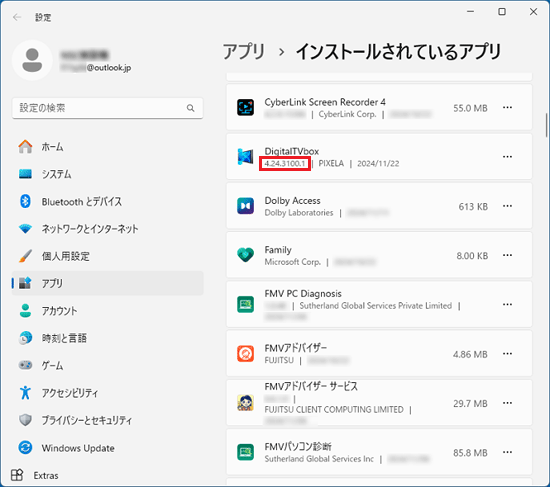The width and height of the screenshot is (550, 487).
Task: Open more options for DigitalTVbox
Action: [x=507, y=156]
